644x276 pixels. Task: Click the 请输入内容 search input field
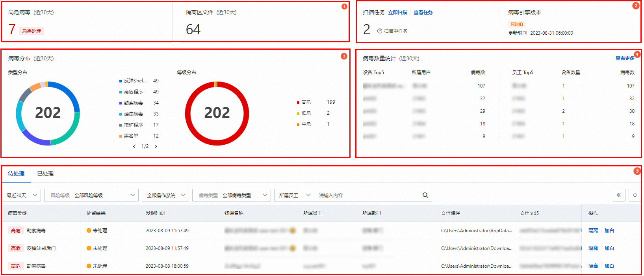tap(366, 195)
